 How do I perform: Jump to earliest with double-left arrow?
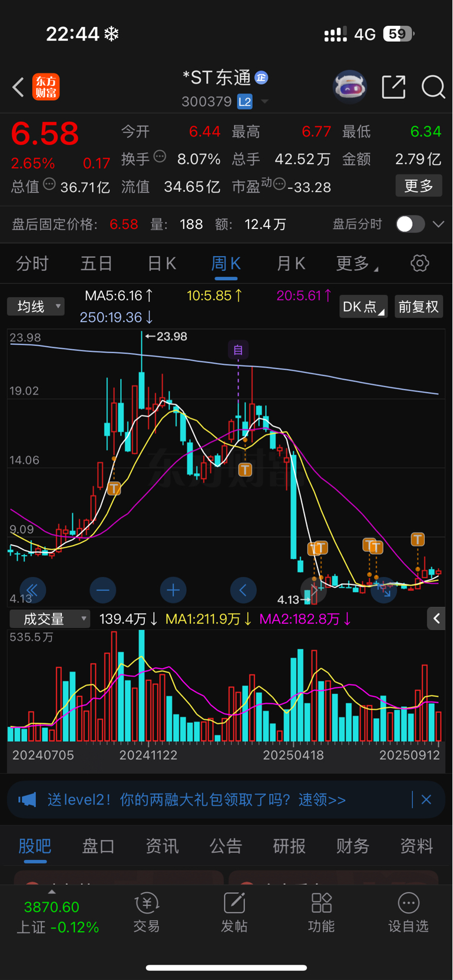pos(32,590)
